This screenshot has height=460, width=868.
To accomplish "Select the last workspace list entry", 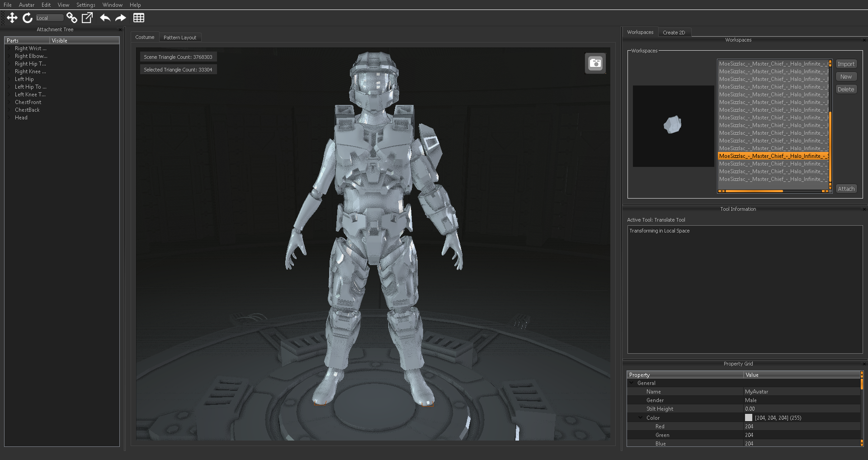I will [x=773, y=179].
